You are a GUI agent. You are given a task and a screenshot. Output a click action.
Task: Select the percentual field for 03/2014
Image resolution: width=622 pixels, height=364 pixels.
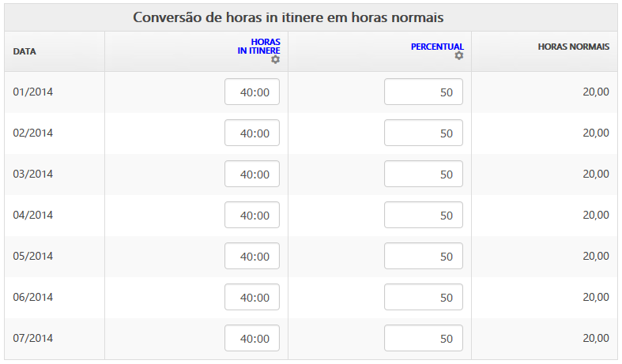coord(424,174)
